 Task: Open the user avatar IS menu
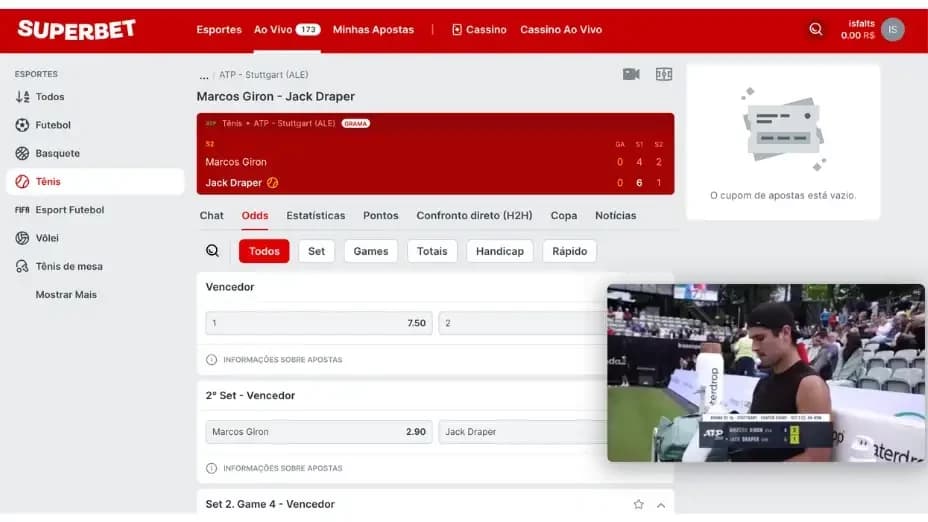pyautogui.click(x=892, y=30)
